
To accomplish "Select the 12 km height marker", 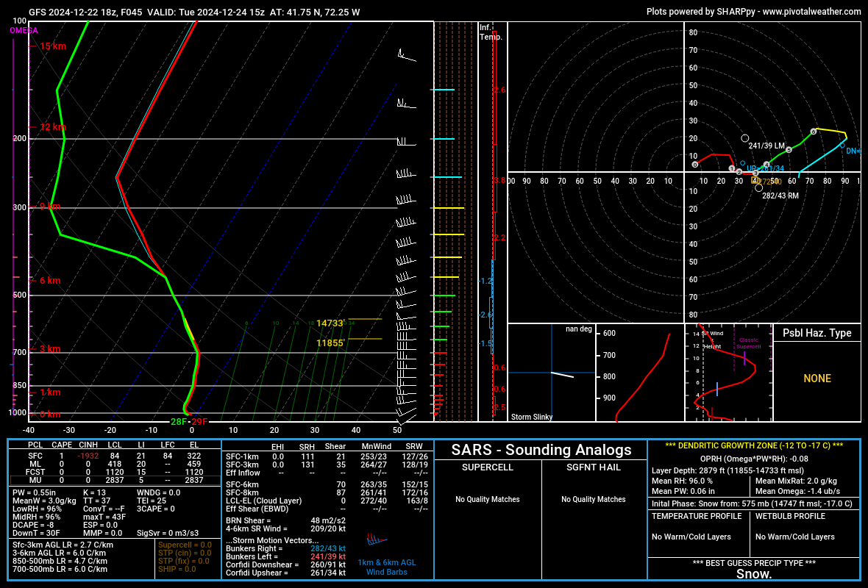I will (52, 126).
